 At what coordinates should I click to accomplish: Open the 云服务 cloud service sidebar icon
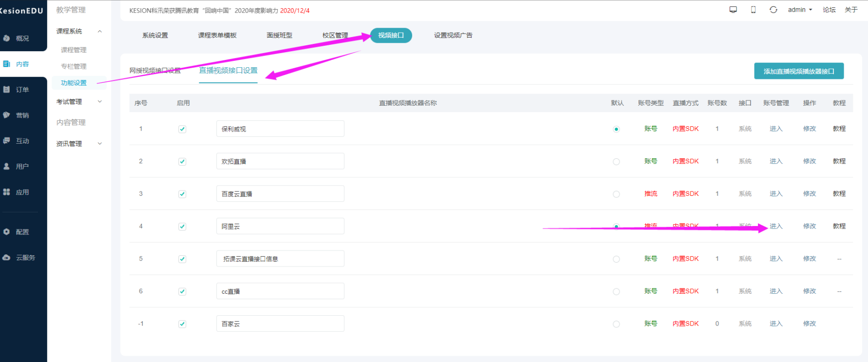pos(7,257)
